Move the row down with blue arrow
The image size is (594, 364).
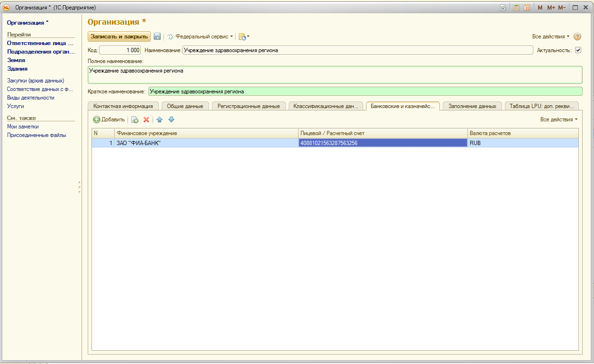click(171, 119)
